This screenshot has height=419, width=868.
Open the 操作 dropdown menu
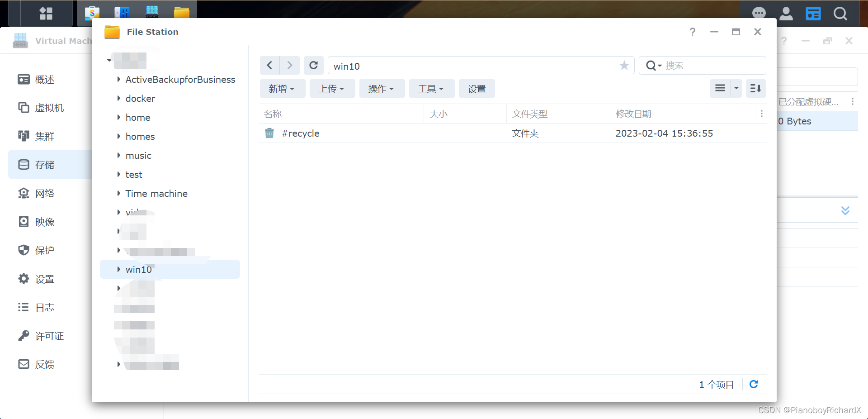click(382, 89)
